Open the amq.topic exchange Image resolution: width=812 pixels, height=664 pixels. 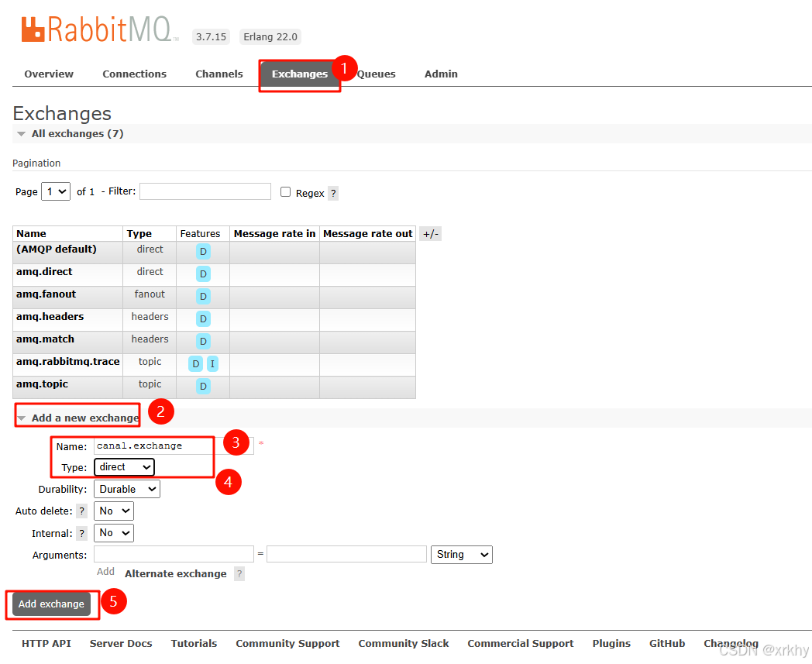(x=42, y=384)
